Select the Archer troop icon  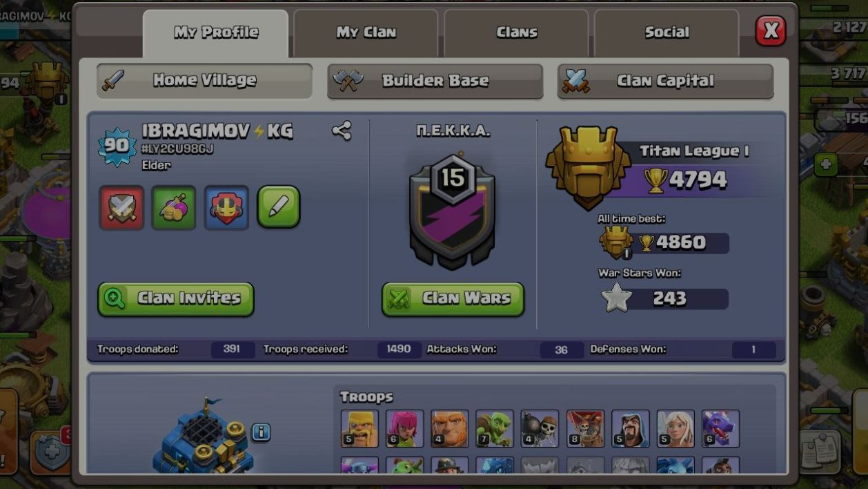404,428
